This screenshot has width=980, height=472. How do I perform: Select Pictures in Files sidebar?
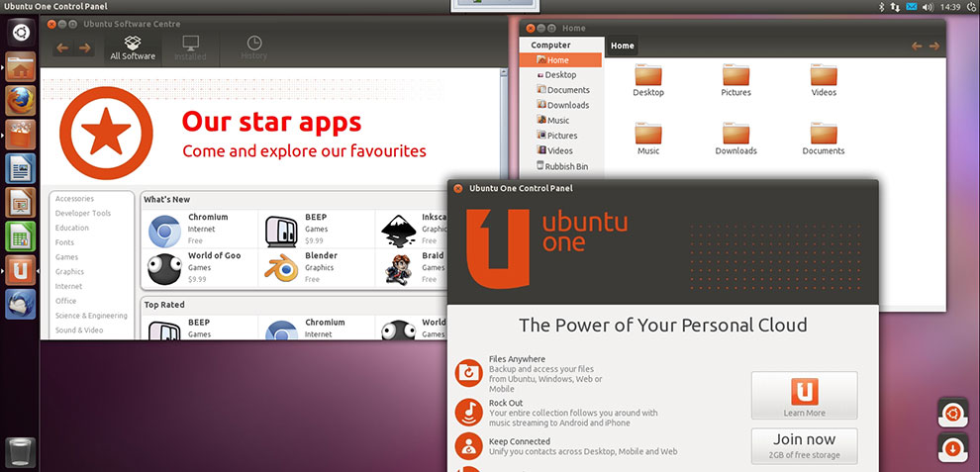560,136
